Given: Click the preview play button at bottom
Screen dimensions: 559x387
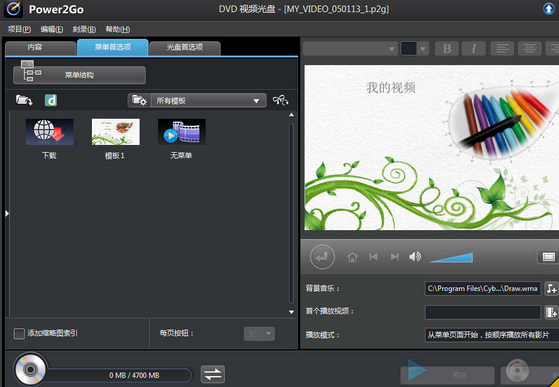Looking at the screenshot, I should 447,374.
